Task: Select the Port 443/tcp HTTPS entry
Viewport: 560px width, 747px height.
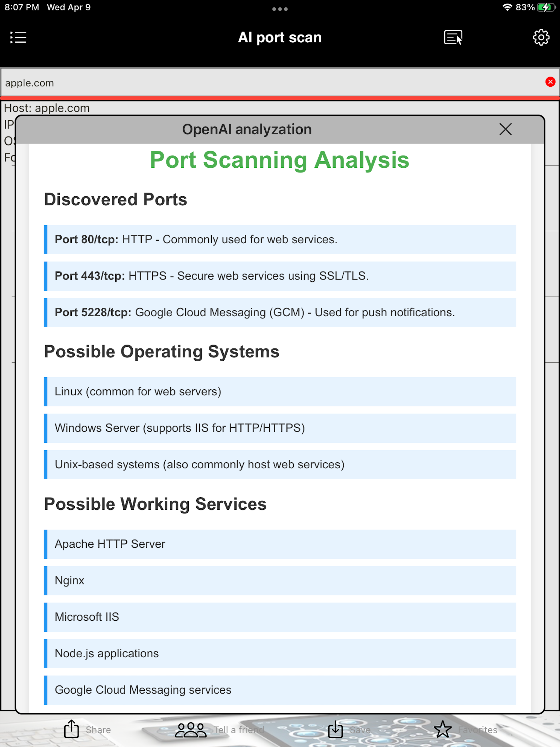Action: (x=280, y=276)
